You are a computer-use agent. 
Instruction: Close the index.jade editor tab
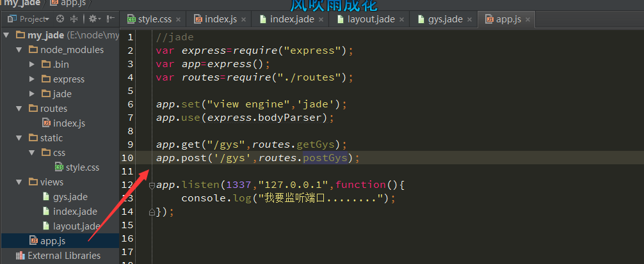click(x=321, y=19)
